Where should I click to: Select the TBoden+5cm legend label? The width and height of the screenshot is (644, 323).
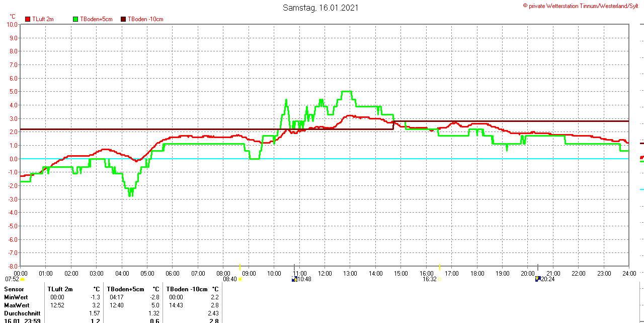96,19
